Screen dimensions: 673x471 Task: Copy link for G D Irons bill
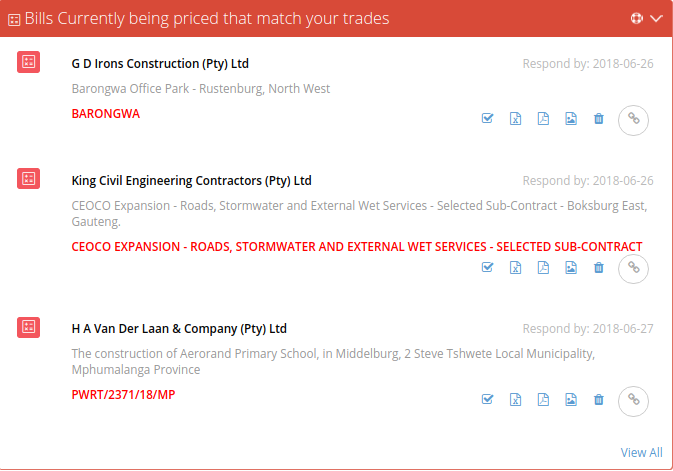click(x=634, y=120)
